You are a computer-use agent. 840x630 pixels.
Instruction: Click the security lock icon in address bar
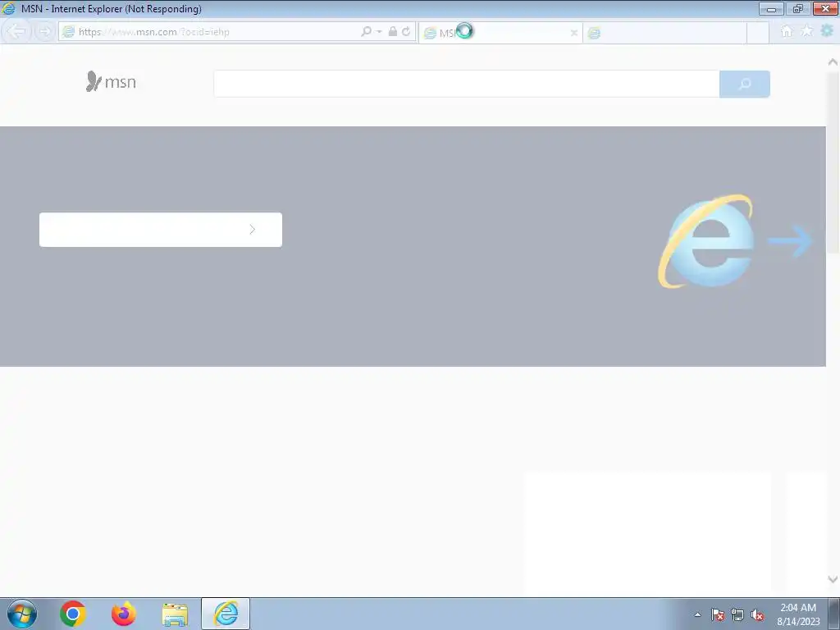click(393, 32)
